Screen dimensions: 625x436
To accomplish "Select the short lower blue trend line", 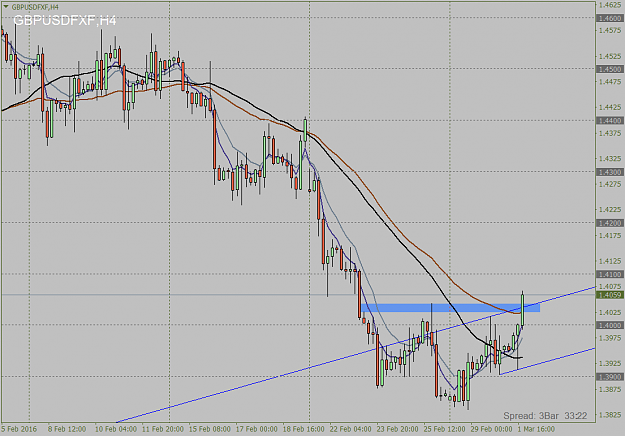I will (x=547, y=361).
